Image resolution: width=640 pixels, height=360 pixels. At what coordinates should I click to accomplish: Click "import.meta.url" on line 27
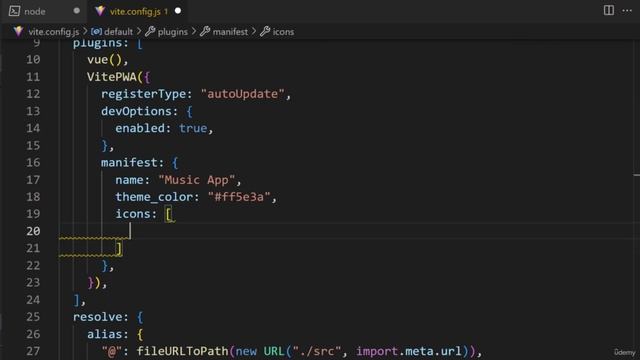[x=409, y=351]
